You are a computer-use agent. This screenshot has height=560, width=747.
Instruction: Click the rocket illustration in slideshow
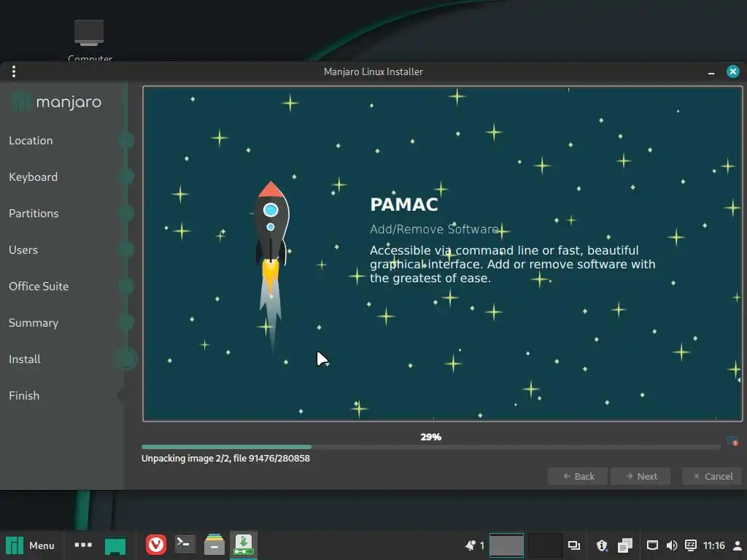coord(271,267)
